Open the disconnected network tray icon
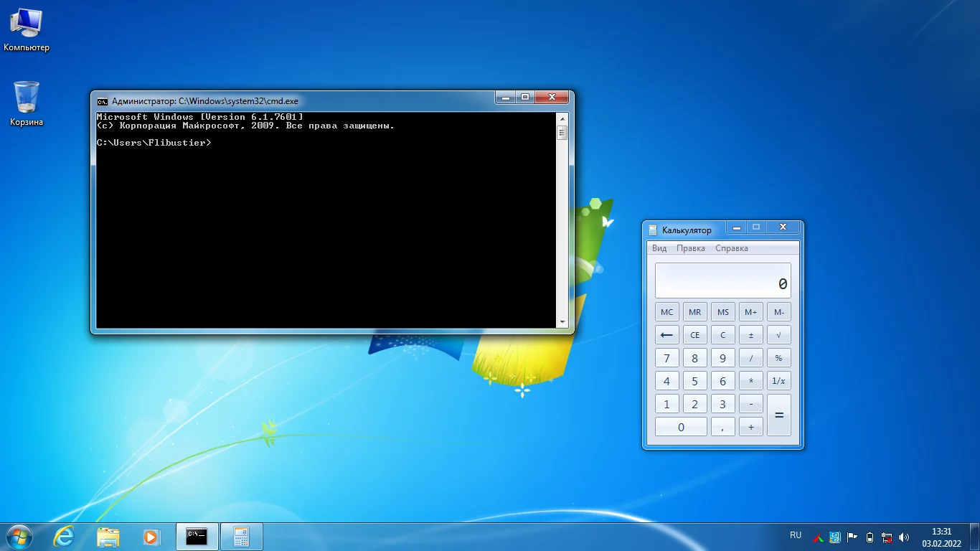This screenshot has width=980, height=551. click(x=887, y=537)
